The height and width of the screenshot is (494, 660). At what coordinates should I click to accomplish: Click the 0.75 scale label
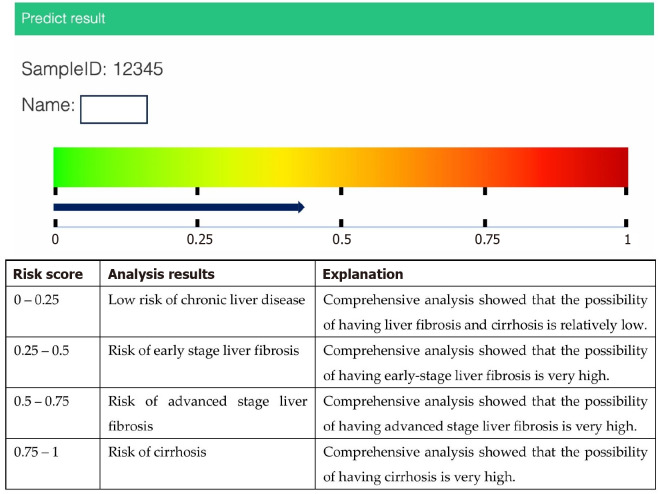click(x=487, y=240)
